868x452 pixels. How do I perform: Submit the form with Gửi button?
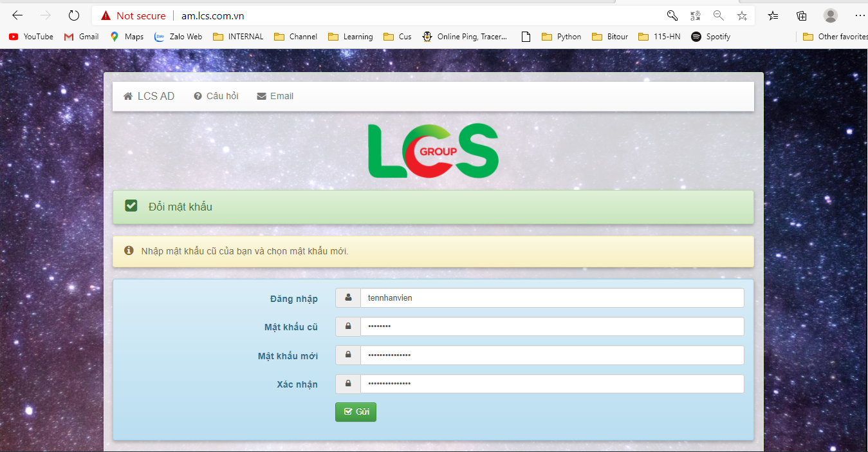356,412
